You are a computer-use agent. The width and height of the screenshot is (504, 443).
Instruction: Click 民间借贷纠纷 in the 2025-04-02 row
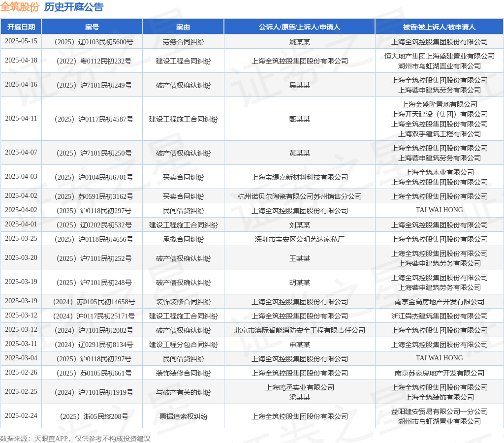click(183, 211)
